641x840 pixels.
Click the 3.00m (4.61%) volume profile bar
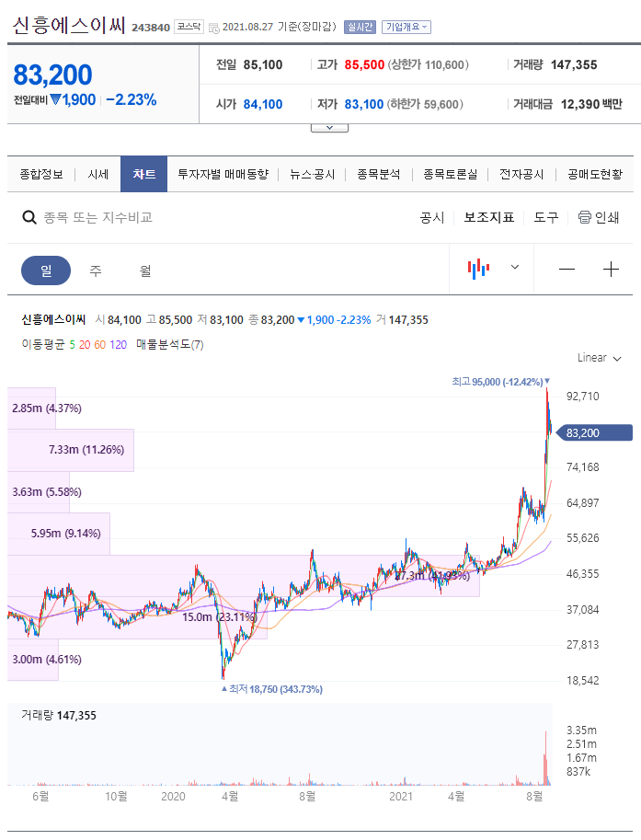(33, 659)
